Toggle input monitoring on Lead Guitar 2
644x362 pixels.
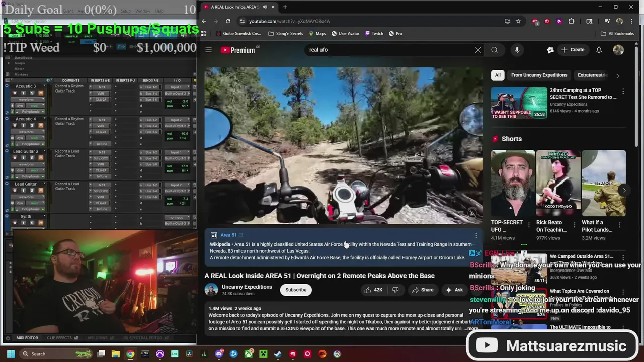pos(23,157)
